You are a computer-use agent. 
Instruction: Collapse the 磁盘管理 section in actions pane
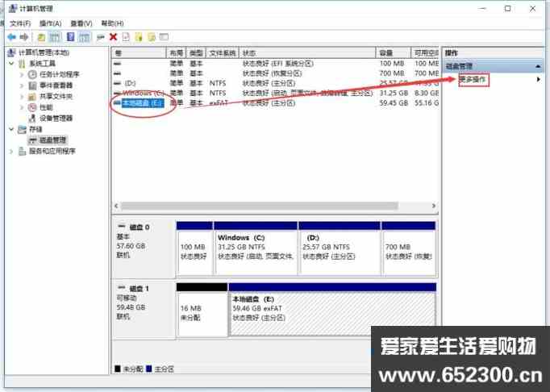click(x=538, y=66)
